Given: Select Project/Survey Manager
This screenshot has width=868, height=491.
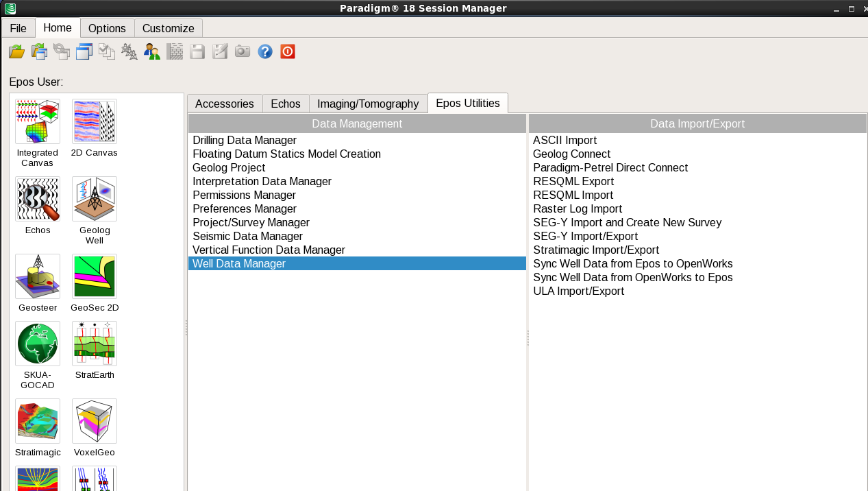Looking at the screenshot, I should coord(357,222).
